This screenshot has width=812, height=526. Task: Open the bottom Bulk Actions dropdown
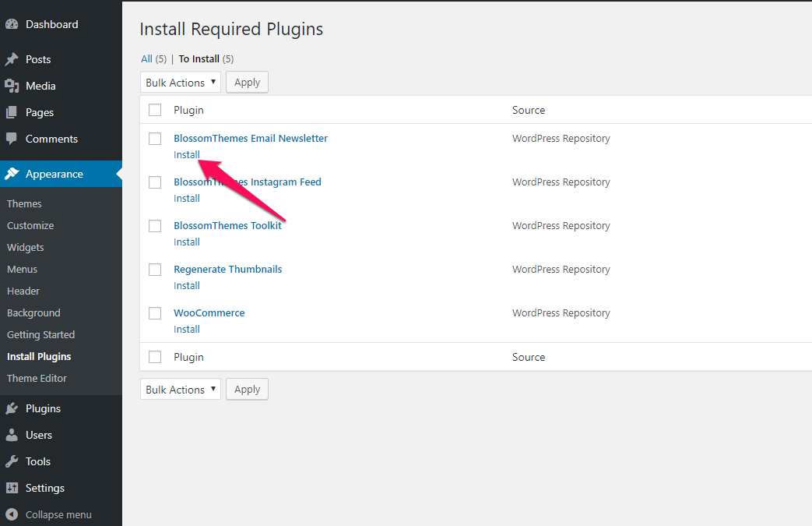coord(180,389)
